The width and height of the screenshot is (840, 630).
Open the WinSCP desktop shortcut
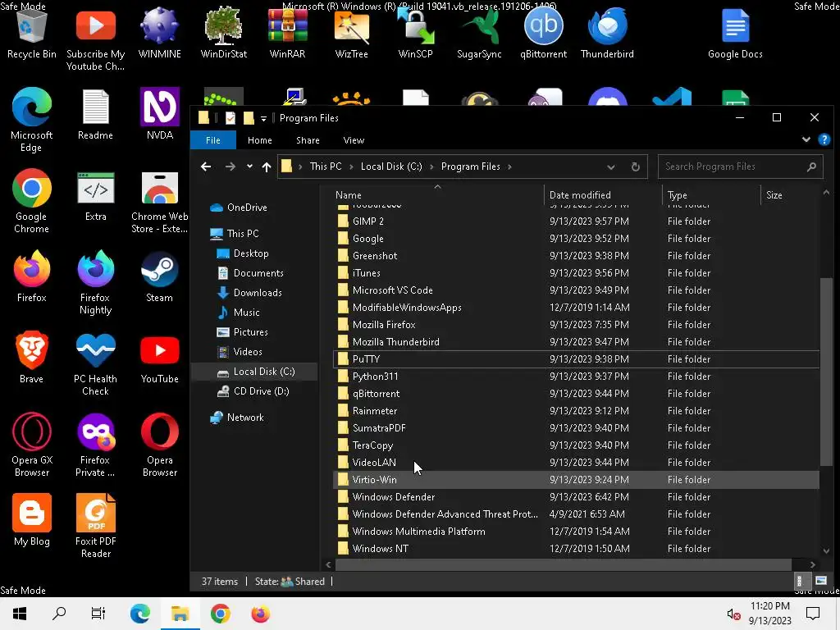pyautogui.click(x=415, y=33)
